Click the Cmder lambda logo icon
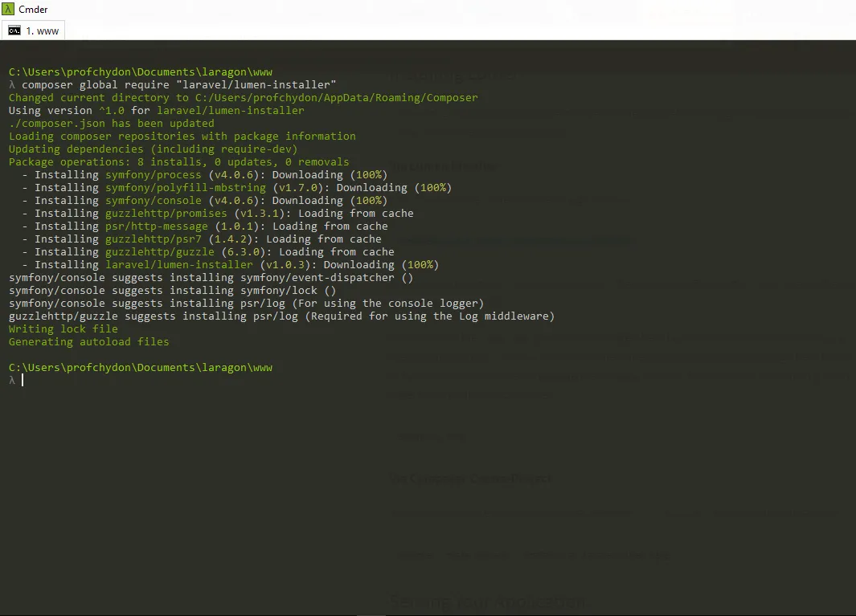The height and width of the screenshot is (616, 856). click(x=8, y=10)
